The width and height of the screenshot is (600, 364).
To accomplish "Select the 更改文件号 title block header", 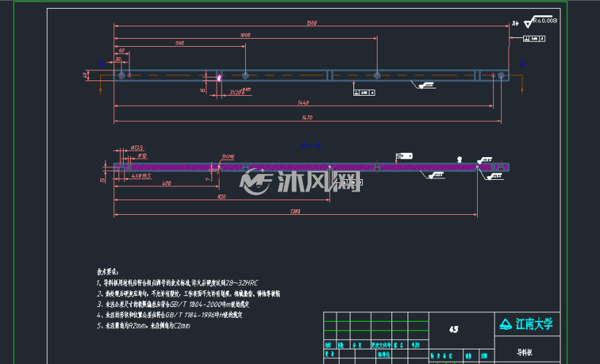I will tap(380, 345).
